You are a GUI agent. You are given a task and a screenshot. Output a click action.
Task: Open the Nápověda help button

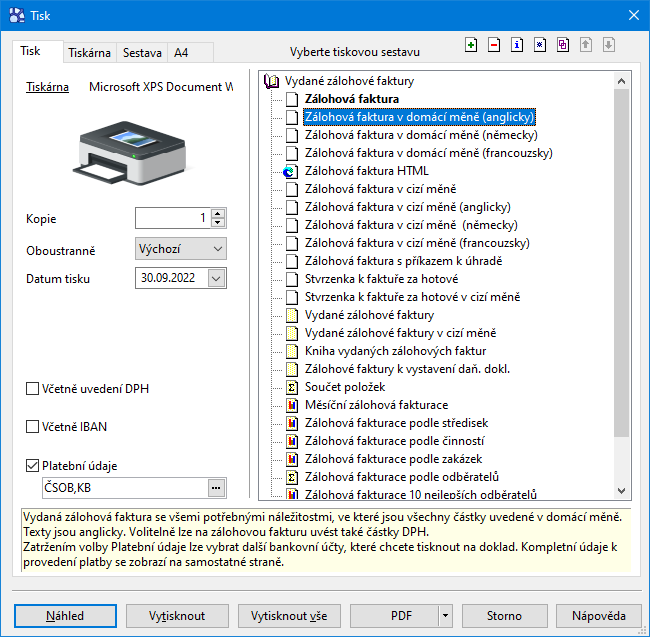pos(599,616)
